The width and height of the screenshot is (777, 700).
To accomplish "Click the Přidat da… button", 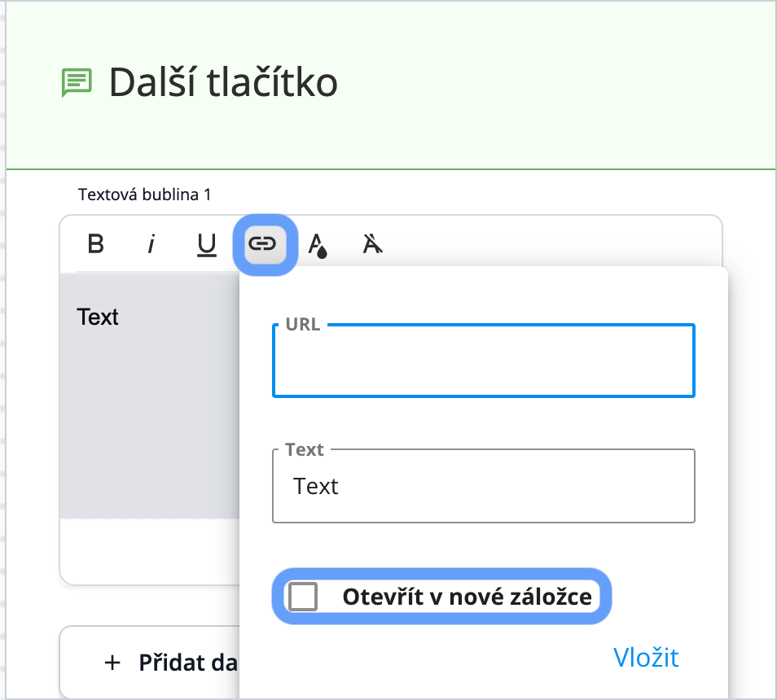I will (x=149, y=663).
